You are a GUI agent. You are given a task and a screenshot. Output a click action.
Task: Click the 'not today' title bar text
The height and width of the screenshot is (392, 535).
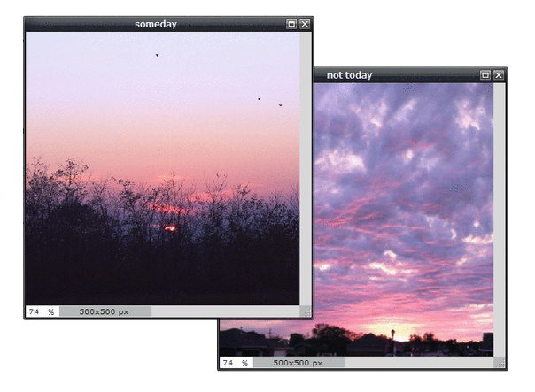pos(349,75)
